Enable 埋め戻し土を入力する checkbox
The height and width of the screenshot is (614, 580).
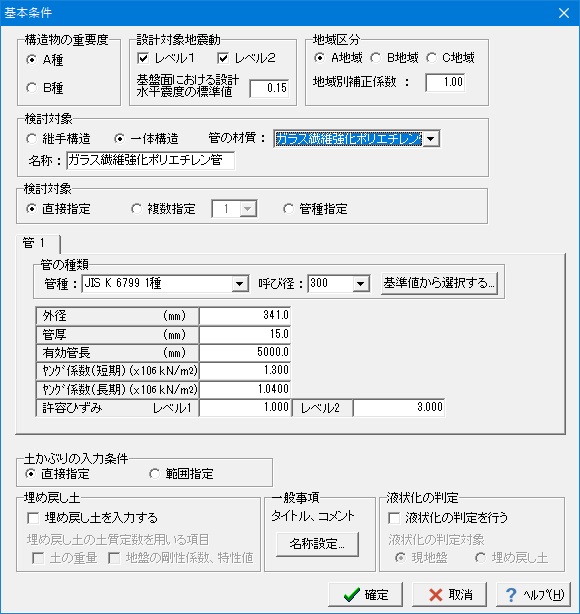click(33, 518)
